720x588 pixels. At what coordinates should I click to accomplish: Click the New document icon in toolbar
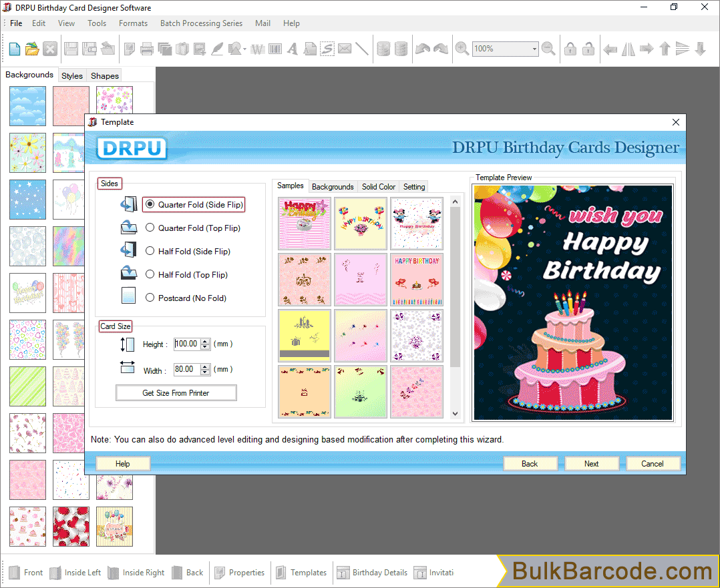[x=14, y=49]
